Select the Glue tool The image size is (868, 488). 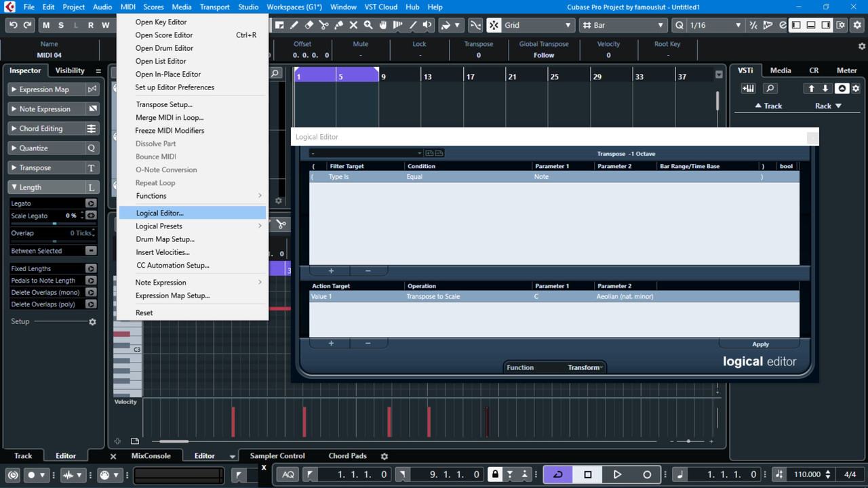click(338, 25)
